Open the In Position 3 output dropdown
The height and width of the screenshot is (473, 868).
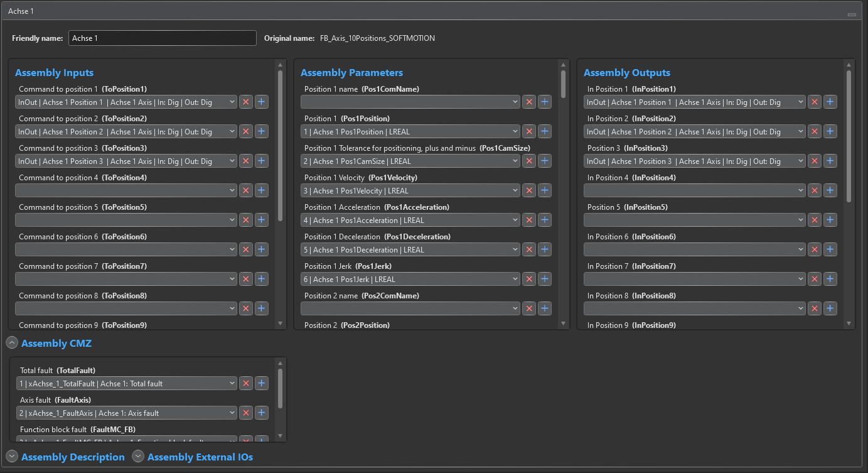coord(695,161)
